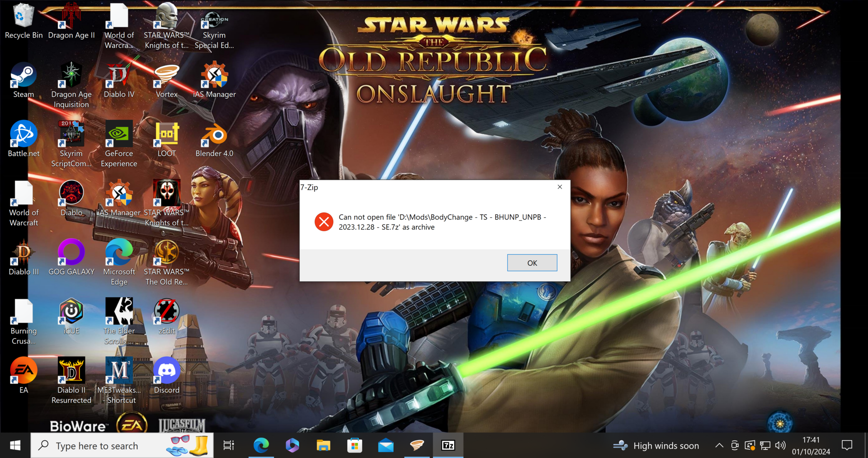Open Microsoft Store from the taskbar
Screen dimensions: 868x458
(354, 446)
